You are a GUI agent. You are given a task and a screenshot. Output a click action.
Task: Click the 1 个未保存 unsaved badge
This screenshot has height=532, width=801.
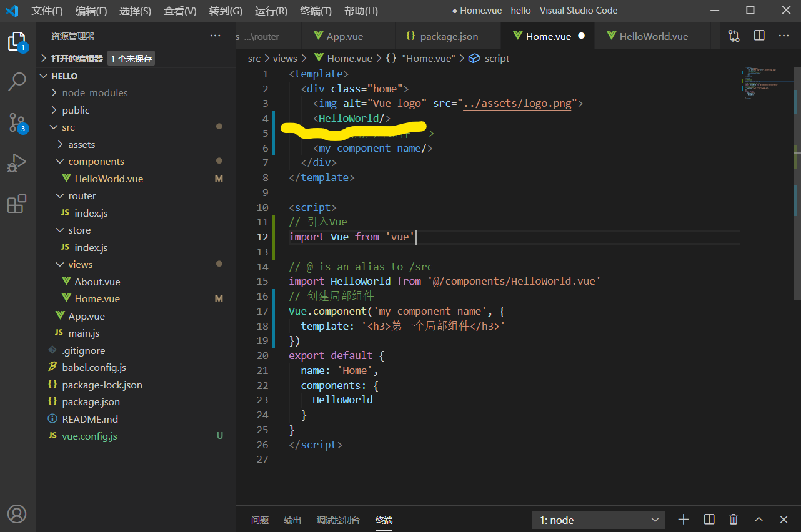click(131, 58)
